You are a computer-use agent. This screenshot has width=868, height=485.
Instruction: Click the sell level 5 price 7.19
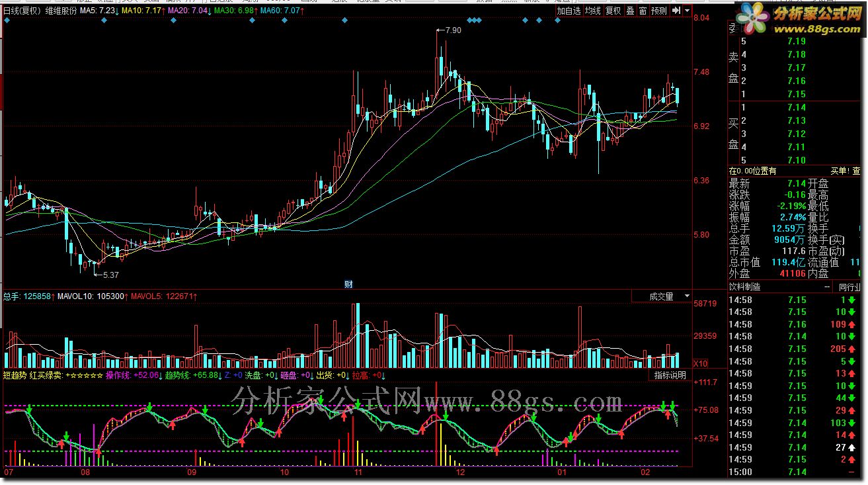(x=797, y=41)
